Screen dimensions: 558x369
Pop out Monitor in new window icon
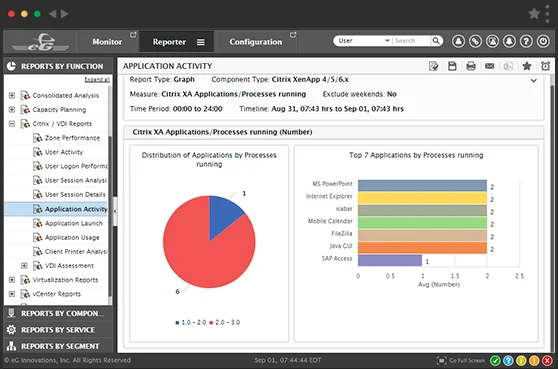[133, 35]
